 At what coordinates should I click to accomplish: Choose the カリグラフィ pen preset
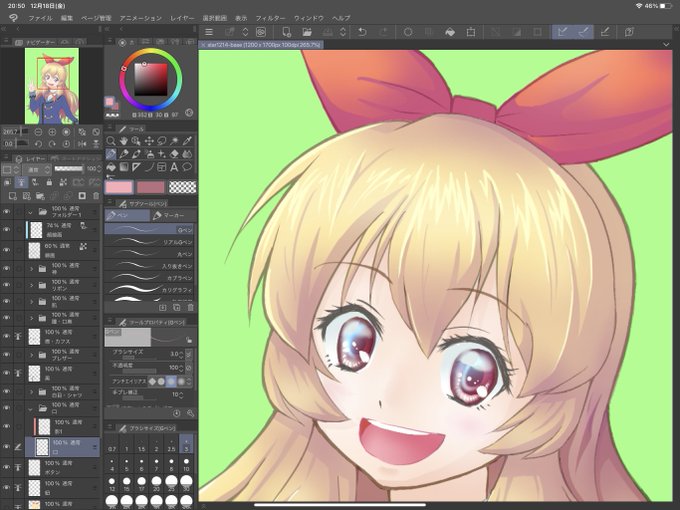pyautogui.click(x=149, y=289)
